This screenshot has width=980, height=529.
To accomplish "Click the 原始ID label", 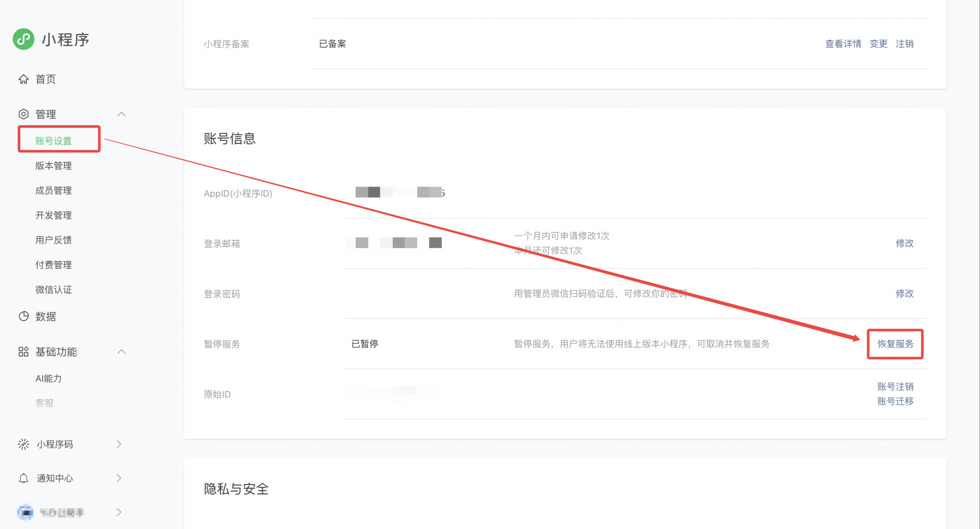I will [217, 394].
